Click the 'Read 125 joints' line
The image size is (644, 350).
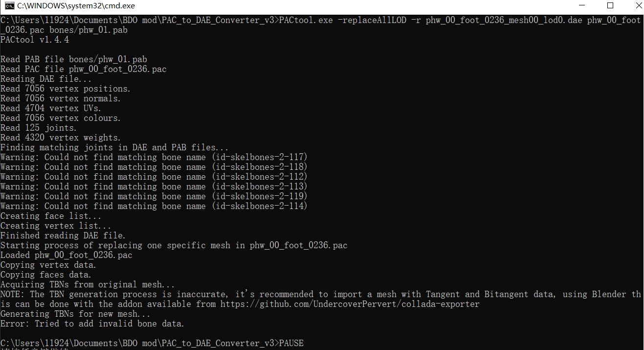pyautogui.click(x=39, y=128)
